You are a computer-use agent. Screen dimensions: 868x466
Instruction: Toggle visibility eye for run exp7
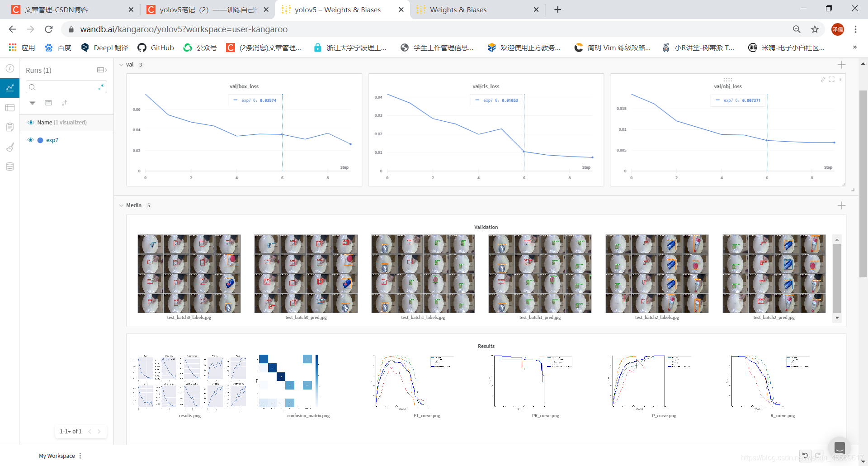(x=31, y=140)
